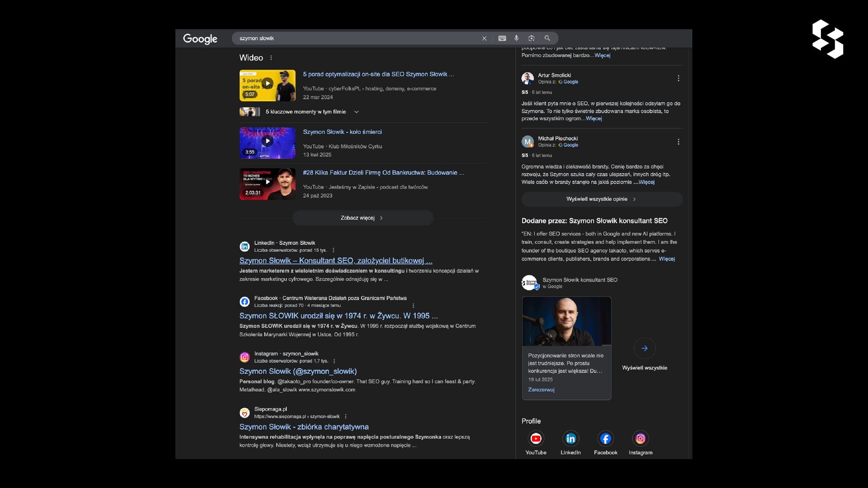This screenshot has width=868, height=488.
Task: Click Zarezerwuj link in post card
Action: [x=541, y=390]
